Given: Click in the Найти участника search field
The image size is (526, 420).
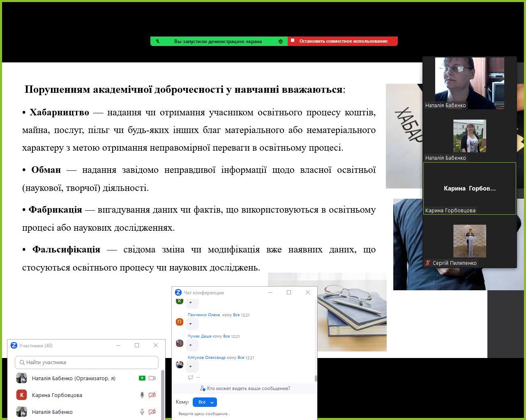Looking at the screenshot, I should click(x=87, y=363).
